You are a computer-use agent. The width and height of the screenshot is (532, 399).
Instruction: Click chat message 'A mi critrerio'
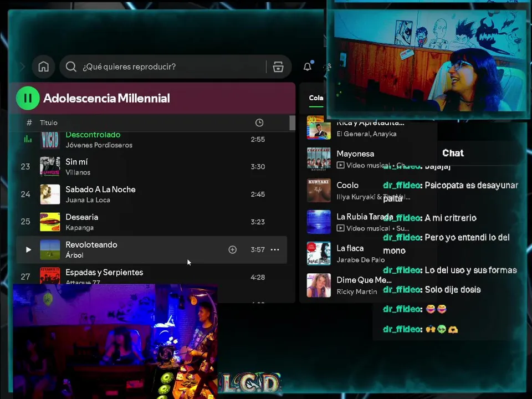pyautogui.click(x=451, y=218)
